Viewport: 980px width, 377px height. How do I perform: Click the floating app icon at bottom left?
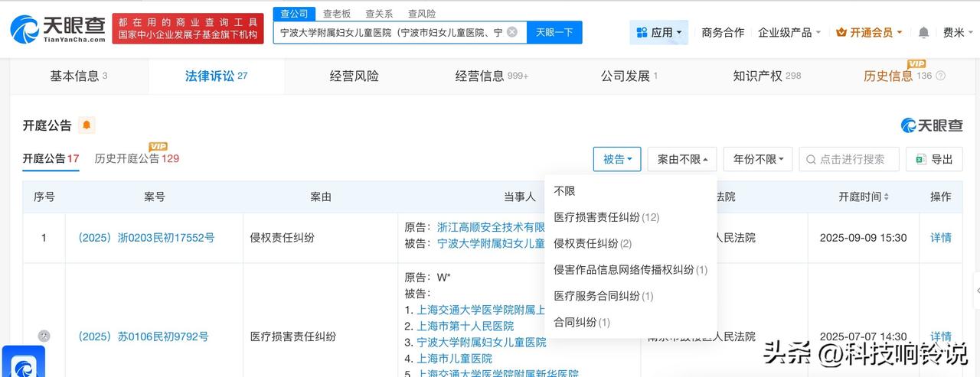(x=24, y=362)
